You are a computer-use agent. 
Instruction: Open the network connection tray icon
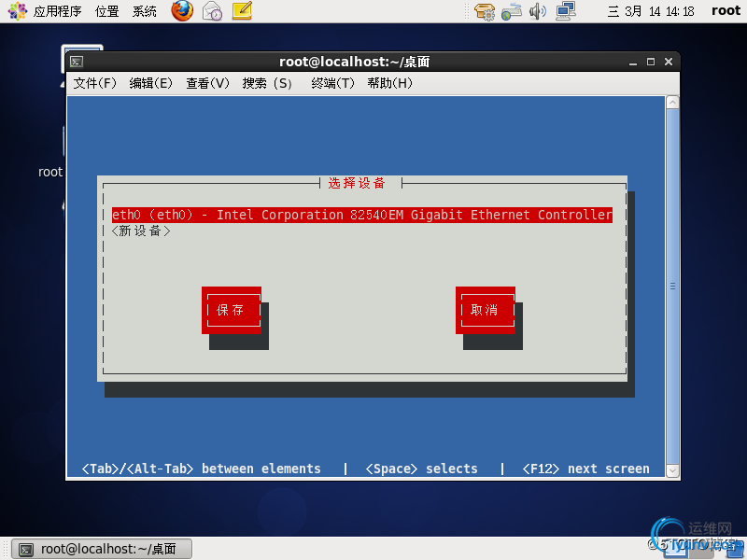click(566, 11)
